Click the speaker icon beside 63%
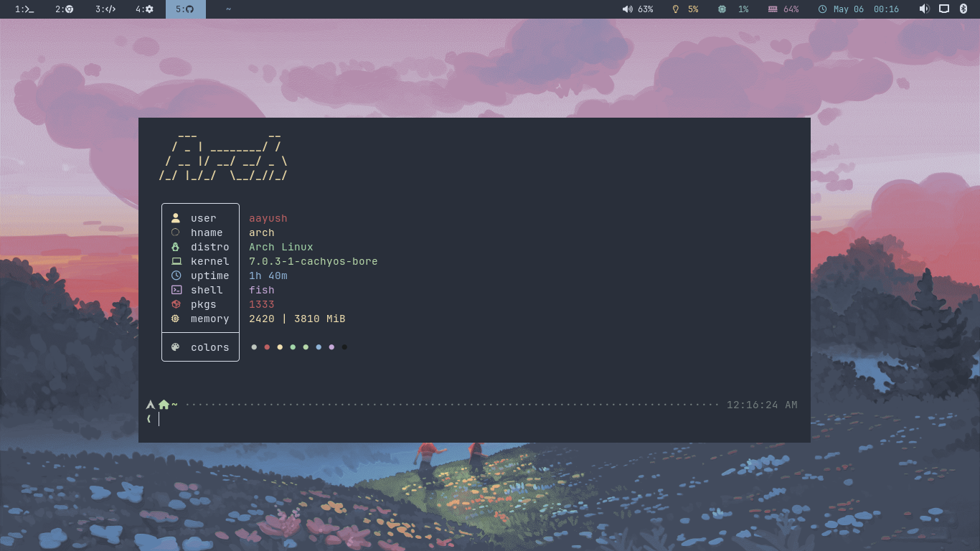 pyautogui.click(x=627, y=9)
